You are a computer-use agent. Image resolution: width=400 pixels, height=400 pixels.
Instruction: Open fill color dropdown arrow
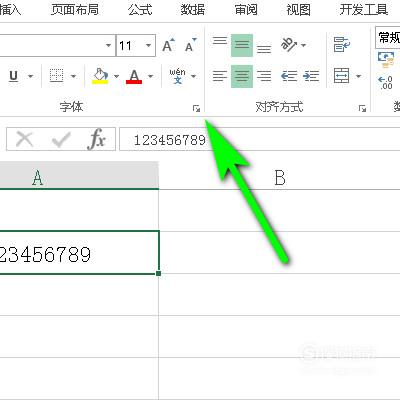tap(116, 76)
